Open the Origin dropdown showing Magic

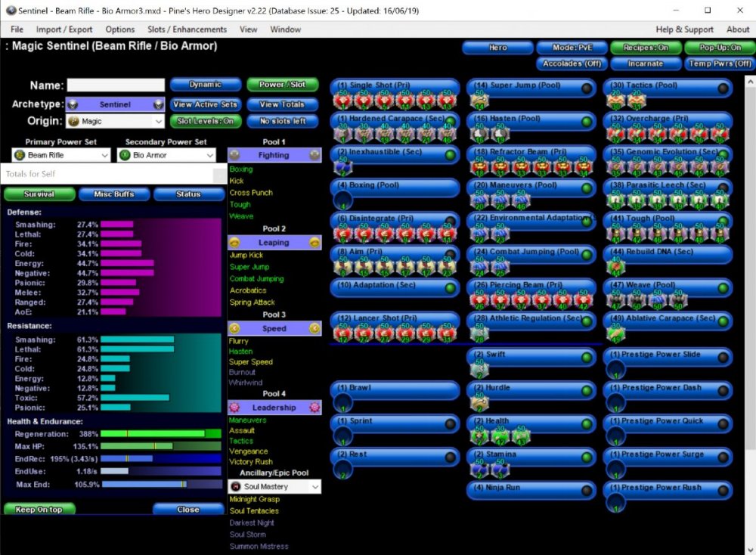click(115, 121)
